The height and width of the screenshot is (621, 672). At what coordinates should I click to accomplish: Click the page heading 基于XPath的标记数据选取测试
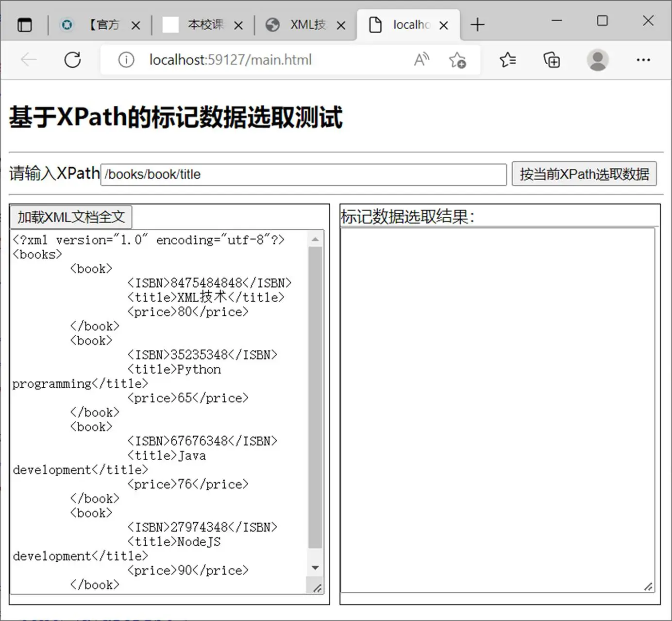(x=176, y=117)
